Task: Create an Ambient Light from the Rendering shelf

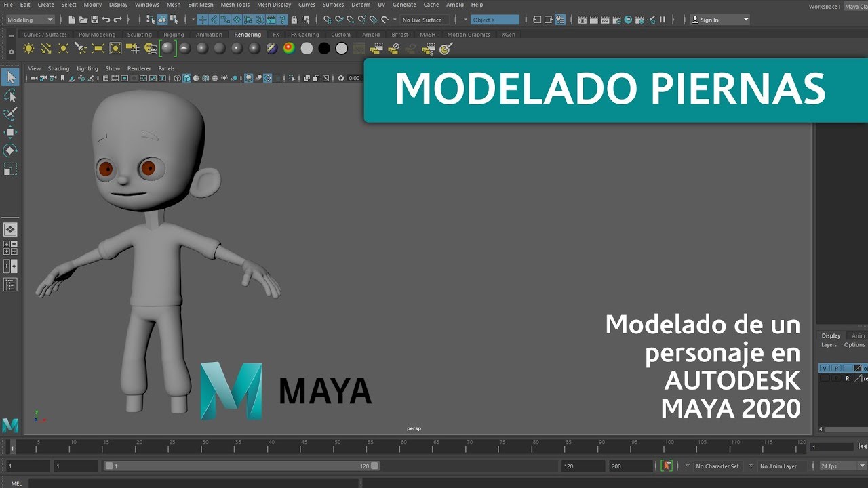Action: 28,48
